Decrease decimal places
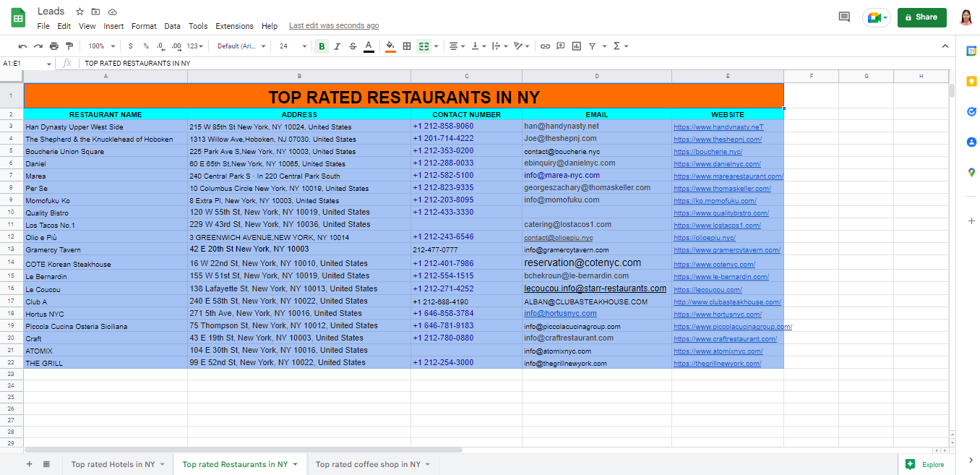980x475 pixels. [160, 46]
